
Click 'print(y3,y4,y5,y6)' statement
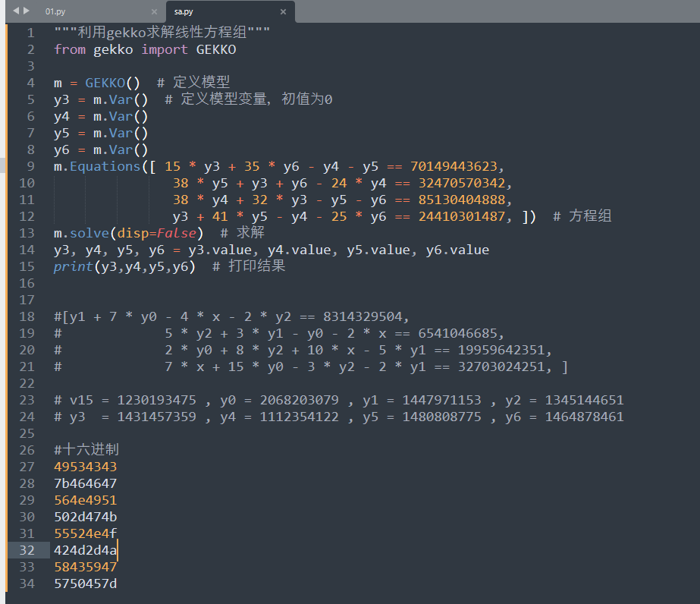[x=124, y=266]
